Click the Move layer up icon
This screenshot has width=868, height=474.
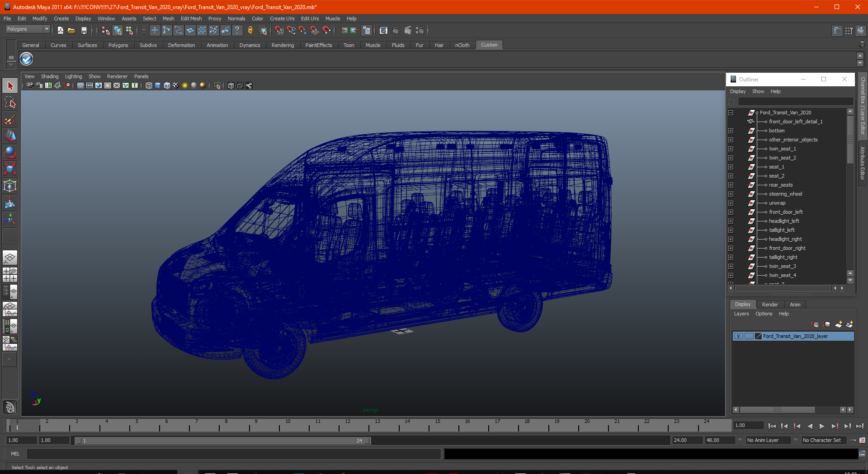pos(816,324)
